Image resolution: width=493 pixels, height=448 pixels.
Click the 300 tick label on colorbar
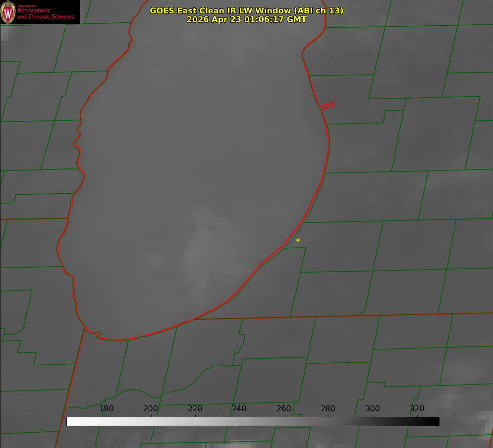(x=373, y=408)
